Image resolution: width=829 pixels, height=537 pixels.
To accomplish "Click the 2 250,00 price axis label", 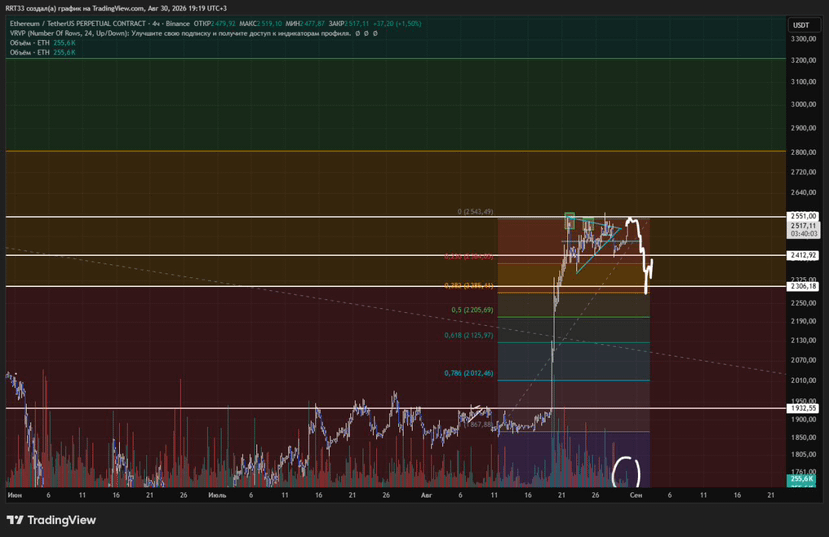I will [x=804, y=303].
